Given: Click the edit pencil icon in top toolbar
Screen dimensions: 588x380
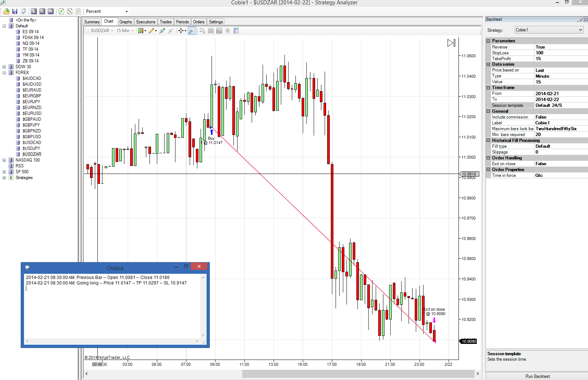Looking at the screenshot, I should 70,11.
